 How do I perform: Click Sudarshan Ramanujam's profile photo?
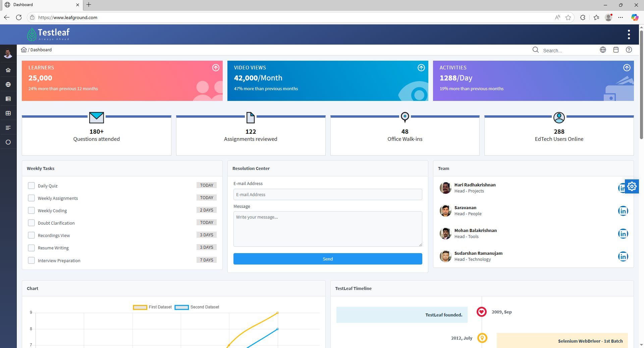(x=445, y=256)
